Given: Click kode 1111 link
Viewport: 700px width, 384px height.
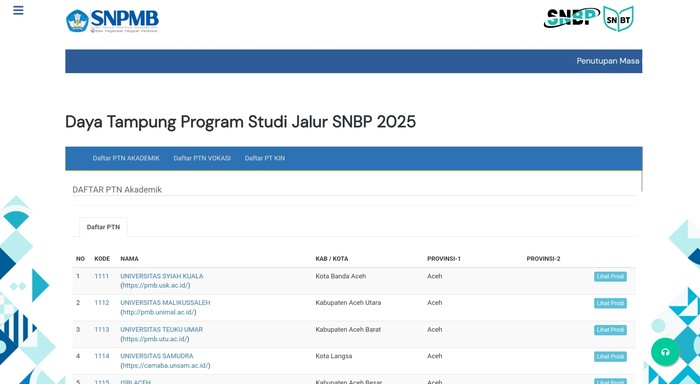Looking at the screenshot, I should click(101, 276).
